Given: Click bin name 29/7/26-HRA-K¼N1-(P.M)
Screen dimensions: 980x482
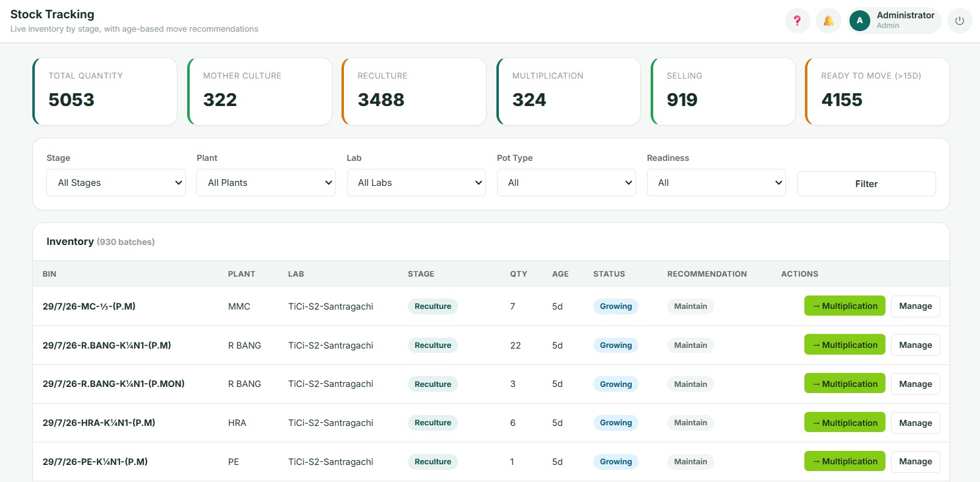Looking at the screenshot, I should [x=99, y=423].
